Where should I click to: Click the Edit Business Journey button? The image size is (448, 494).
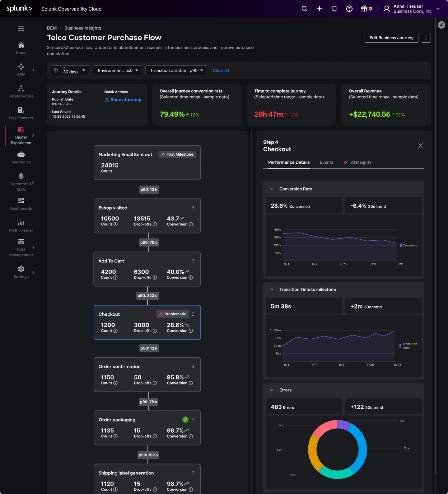[391, 38]
